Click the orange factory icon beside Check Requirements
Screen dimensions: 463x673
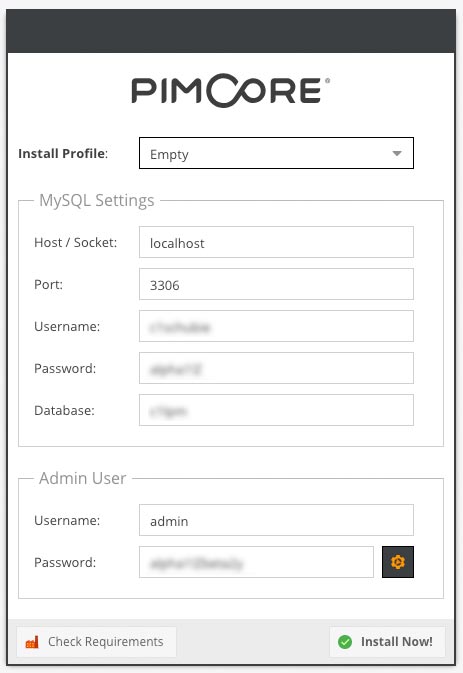coord(32,642)
